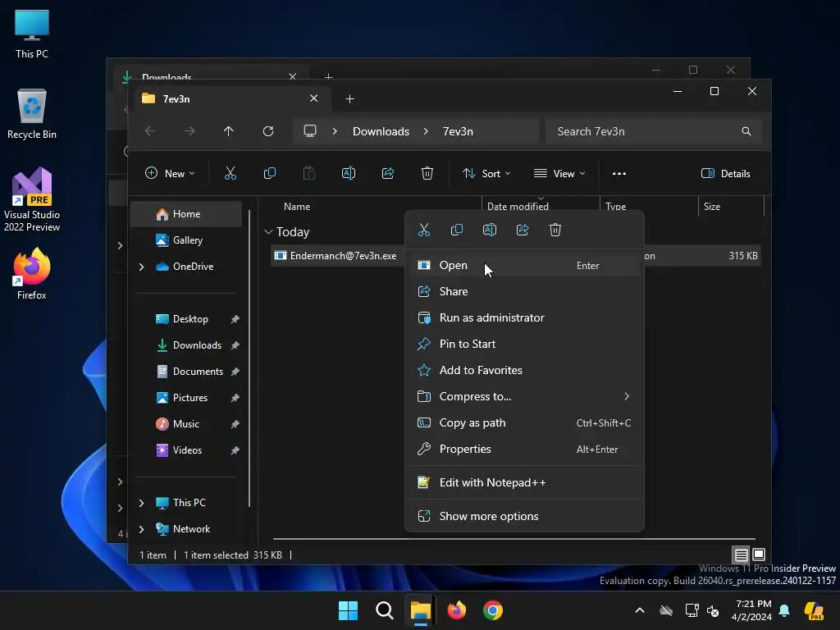
Task: Add a new tab in the 7ev3n window
Action: [349, 98]
